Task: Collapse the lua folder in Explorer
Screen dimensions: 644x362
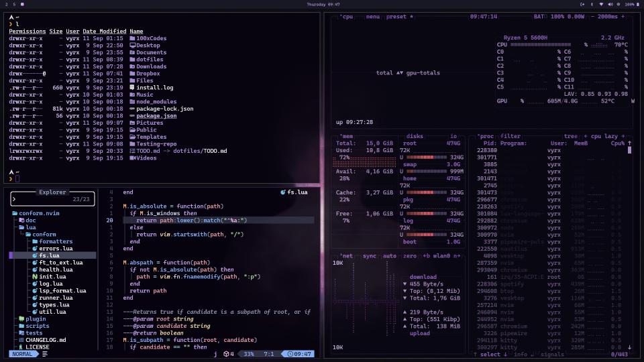Action: pyautogui.click(x=27, y=227)
